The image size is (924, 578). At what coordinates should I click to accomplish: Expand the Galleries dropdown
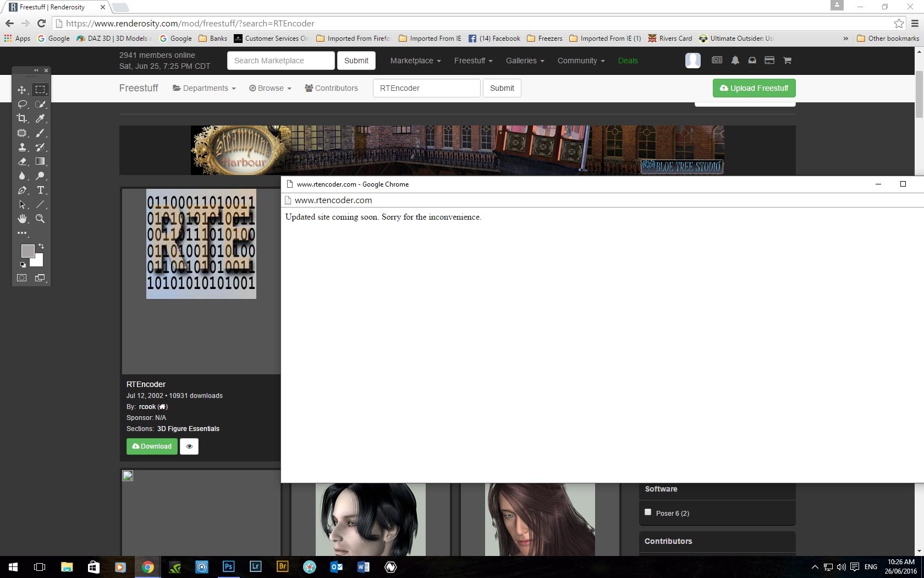pos(525,61)
